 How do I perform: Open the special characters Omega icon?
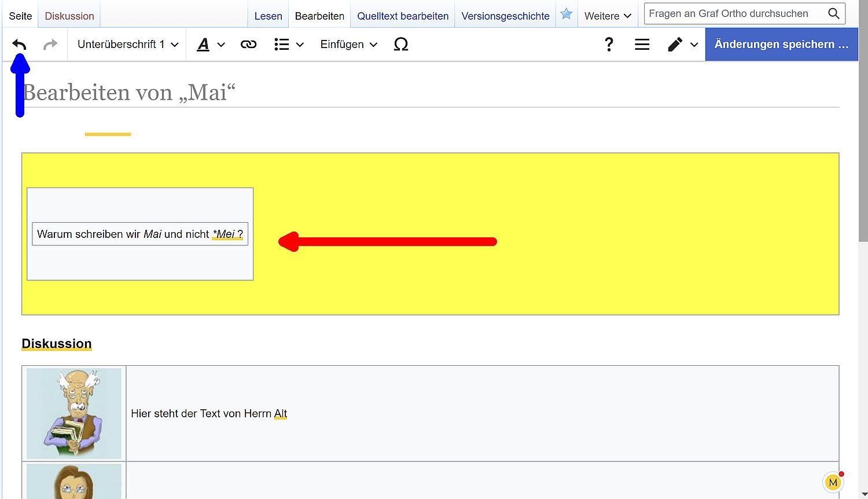coord(400,45)
